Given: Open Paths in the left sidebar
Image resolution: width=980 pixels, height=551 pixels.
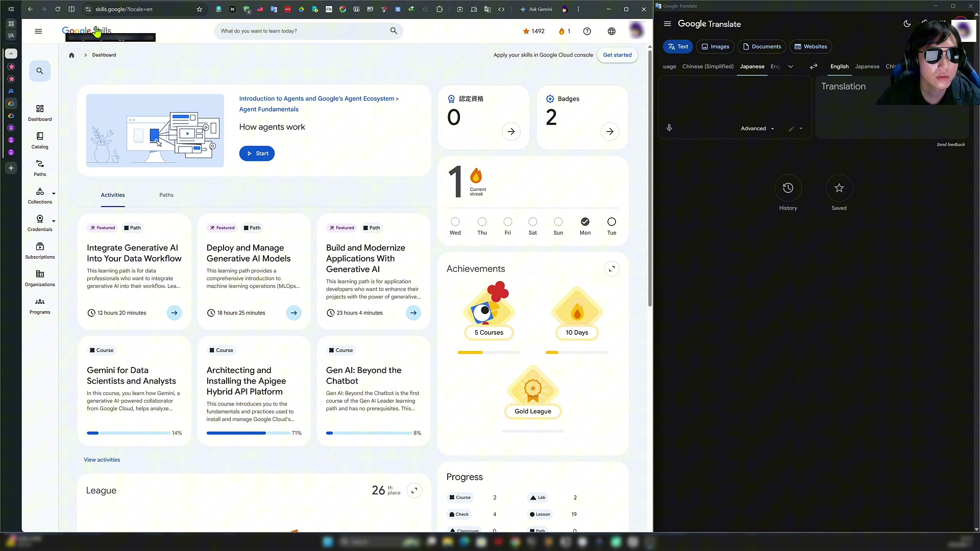Looking at the screenshot, I should tap(40, 168).
